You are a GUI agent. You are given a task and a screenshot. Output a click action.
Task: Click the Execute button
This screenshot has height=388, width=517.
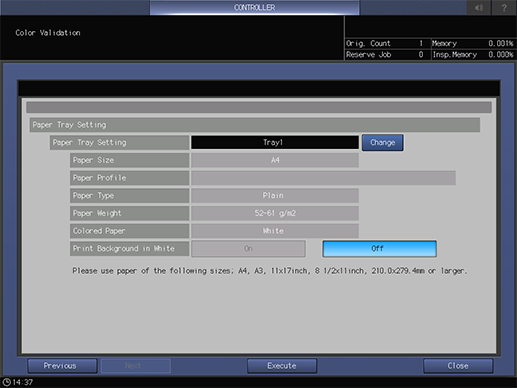tap(282, 366)
